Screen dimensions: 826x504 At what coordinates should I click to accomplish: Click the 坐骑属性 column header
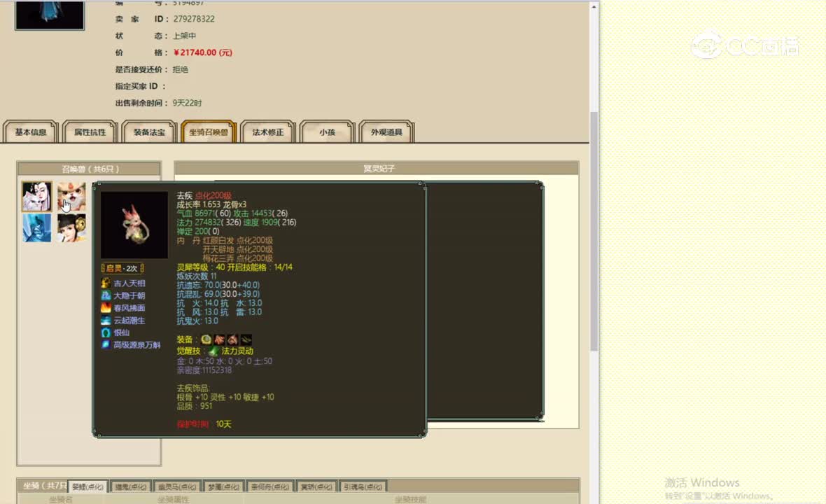(174, 499)
